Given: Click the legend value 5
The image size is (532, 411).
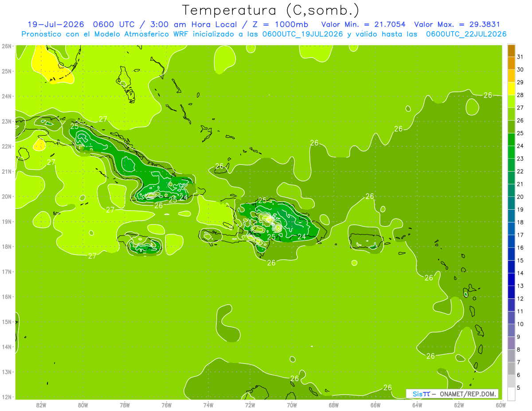Looking at the screenshot, I should [519, 388].
